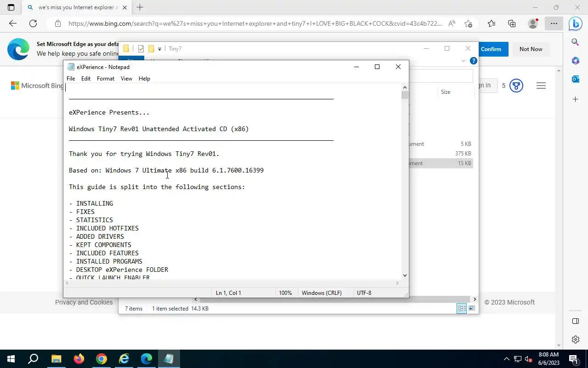Viewport: 588px width, 368px height.
Task: Click the Edge tab actions icon
Action: click(x=11, y=7)
